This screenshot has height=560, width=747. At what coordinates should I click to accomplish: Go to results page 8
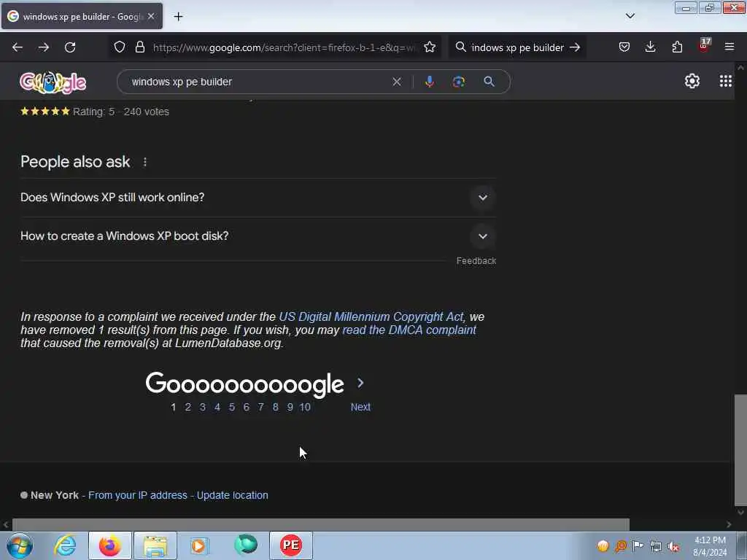point(275,407)
